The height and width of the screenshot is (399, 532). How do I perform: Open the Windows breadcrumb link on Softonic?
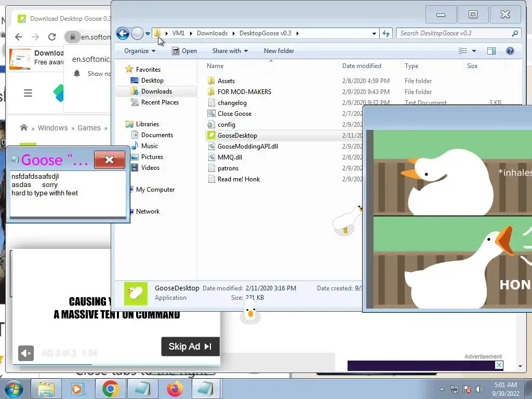(52, 128)
